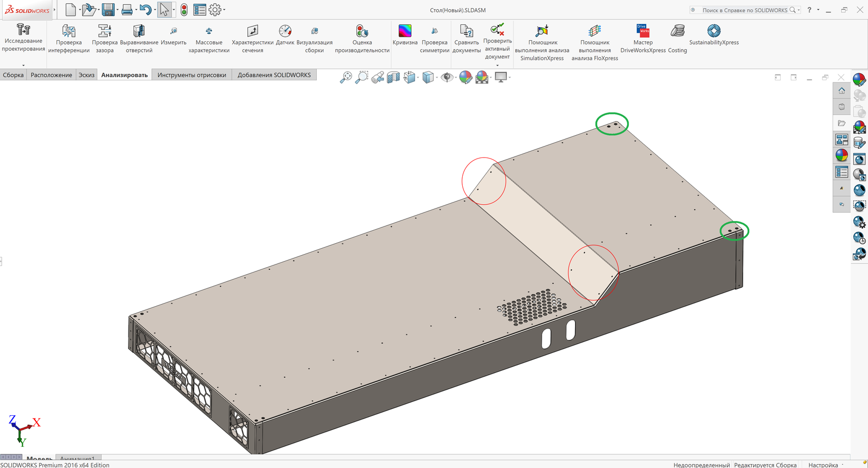
Task: Open Custom Properties task pane tab
Action: tap(841, 172)
